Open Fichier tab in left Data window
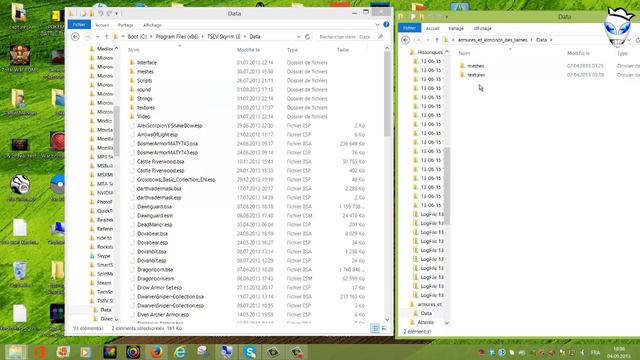Viewport: 640px width, 360px height. point(79,24)
